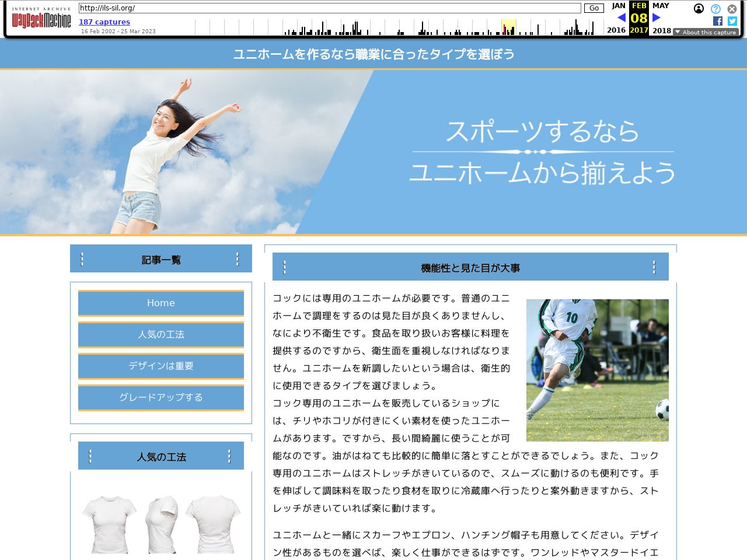Image resolution: width=747 pixels, height=560 pixels.
Task: Open the user account icon
Action: [x=699, y=9]
